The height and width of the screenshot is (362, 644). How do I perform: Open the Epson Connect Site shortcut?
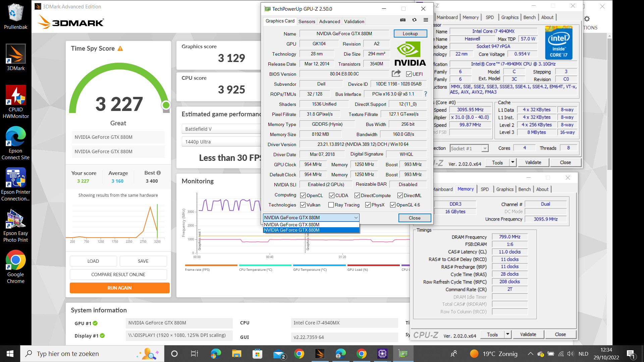pos(16,143)
